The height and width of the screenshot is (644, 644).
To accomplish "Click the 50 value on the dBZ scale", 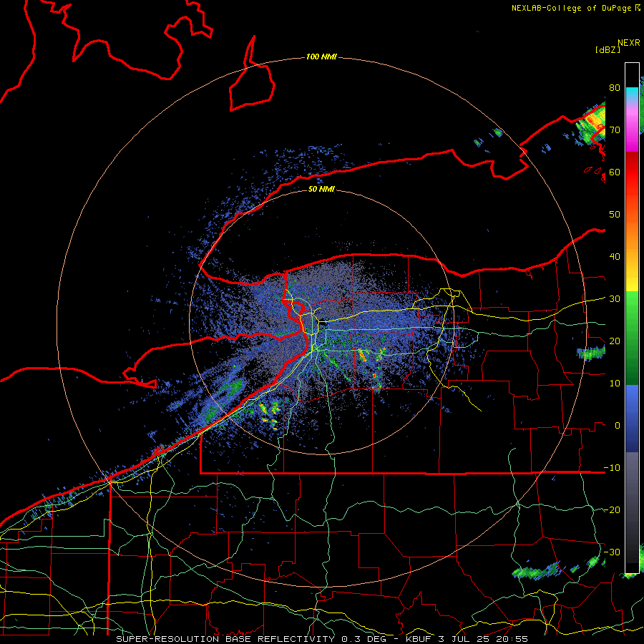I will [x=615, y=215].
